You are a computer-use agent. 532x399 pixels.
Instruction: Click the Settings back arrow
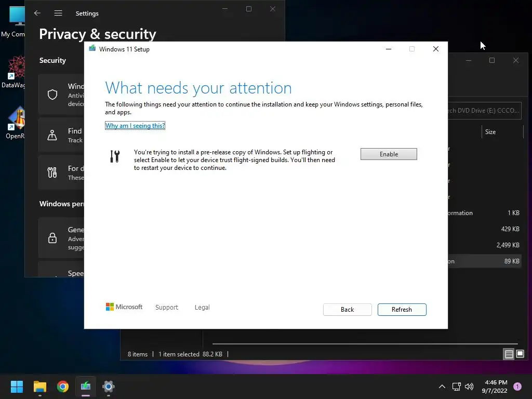click(37, 13)
